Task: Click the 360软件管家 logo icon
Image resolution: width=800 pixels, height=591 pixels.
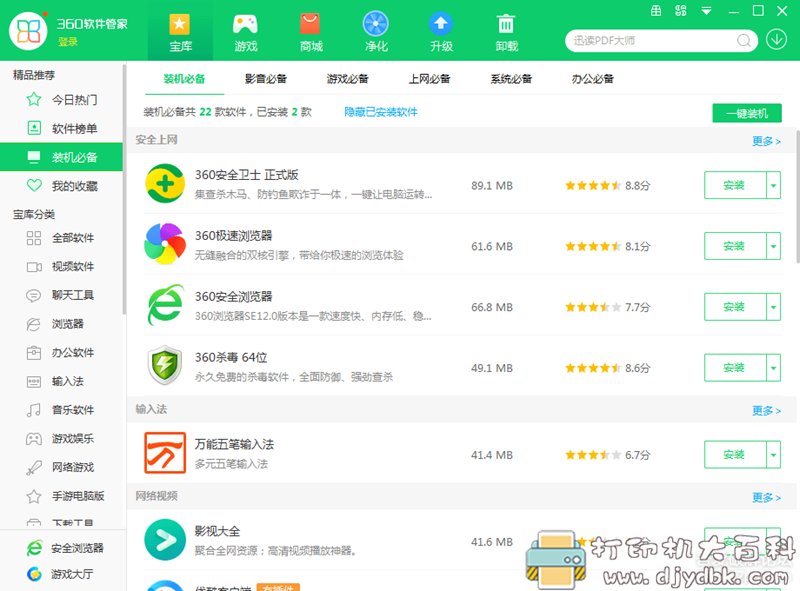Action: click(x=28, y=31)
